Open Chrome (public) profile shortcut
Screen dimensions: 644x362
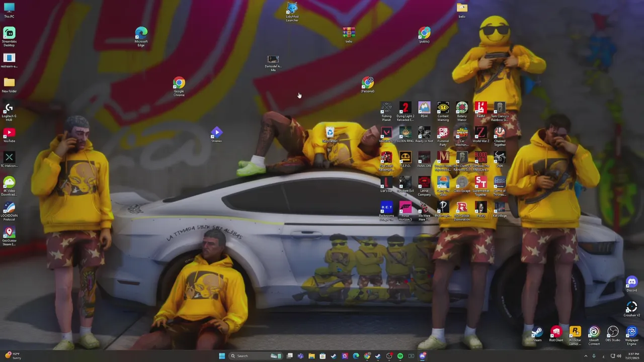[x=424, y=35]
